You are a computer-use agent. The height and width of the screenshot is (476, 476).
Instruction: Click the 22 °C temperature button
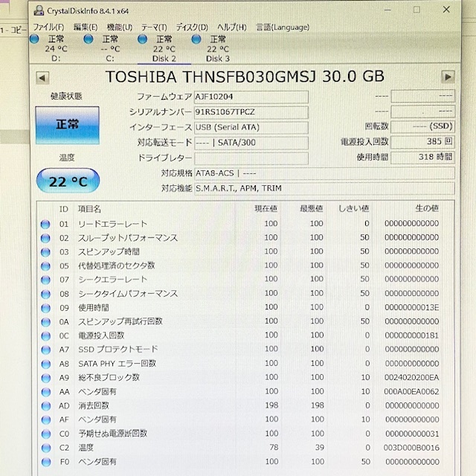[x=68, y=181]
